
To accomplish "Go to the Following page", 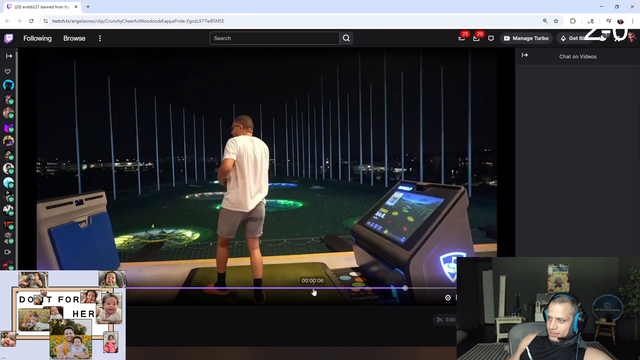I will (x=38, y=38).
